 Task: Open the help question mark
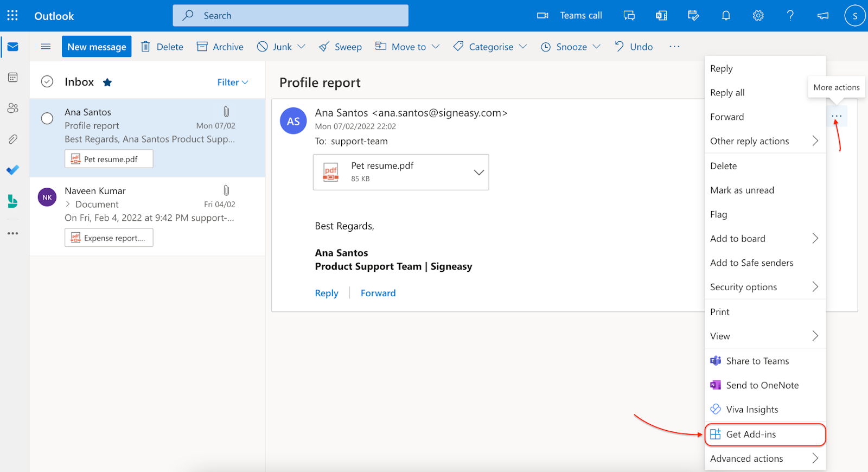pos(790,16)
